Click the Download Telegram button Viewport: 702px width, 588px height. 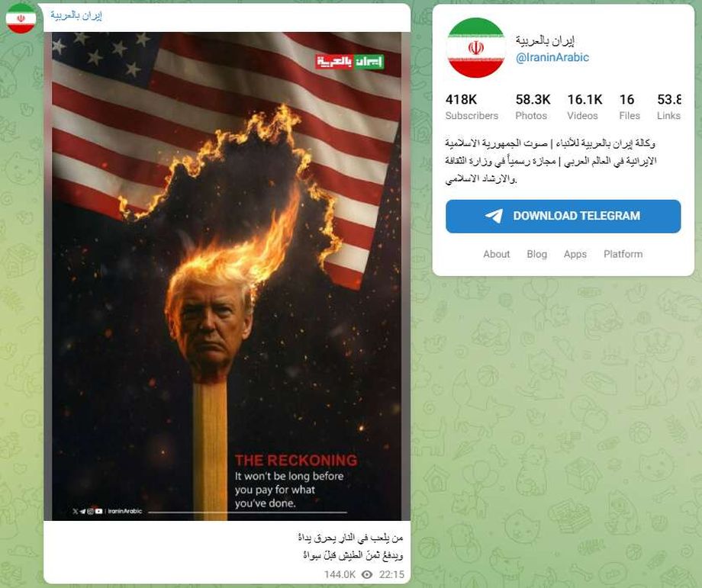[x=563, y=216]
